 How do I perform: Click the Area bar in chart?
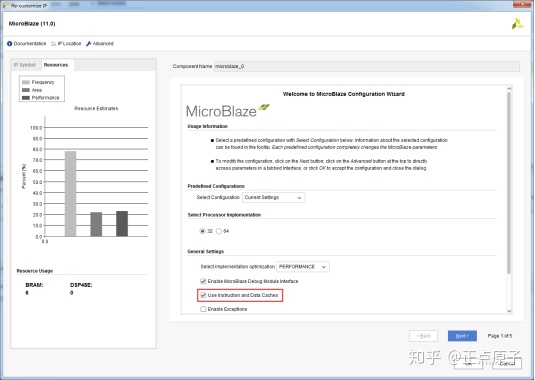click(x=96, y=224)
